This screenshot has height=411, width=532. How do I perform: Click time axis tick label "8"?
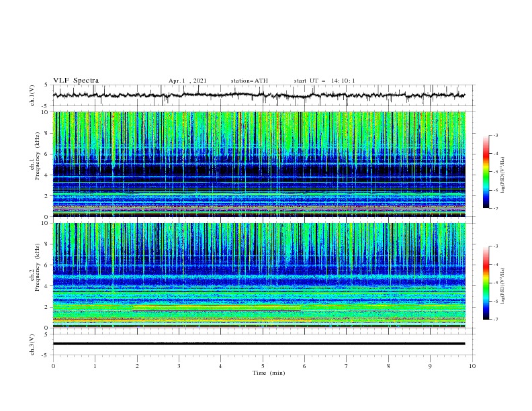click(x=388, y=366)
